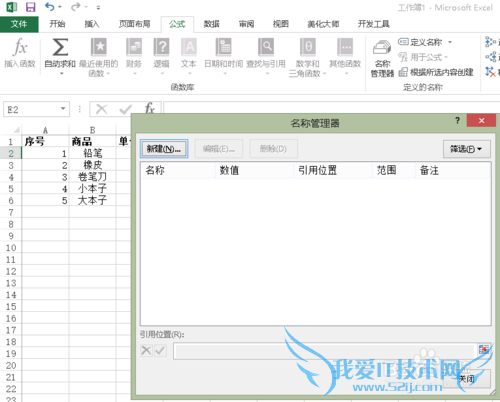500x402 pixels.
Task: Click the dialog's reference cancel X icon
Action: point(146,350)
